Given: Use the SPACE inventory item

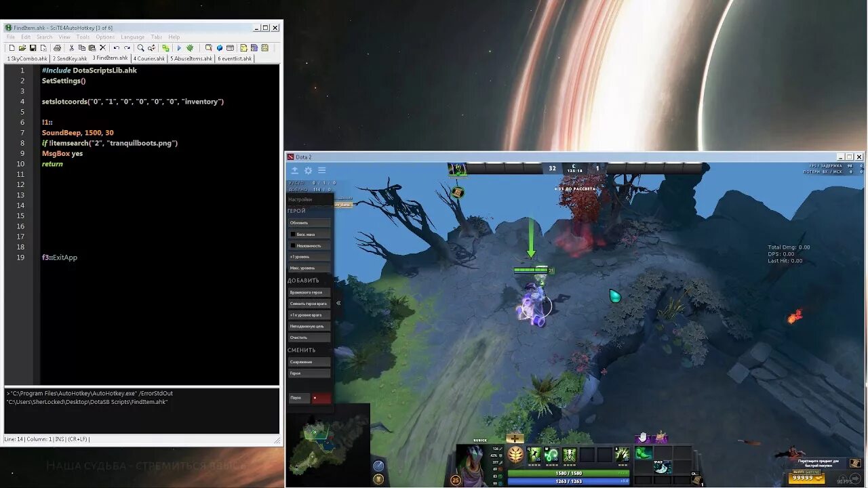Looking at the screenshot, I should tap(662, 466).
